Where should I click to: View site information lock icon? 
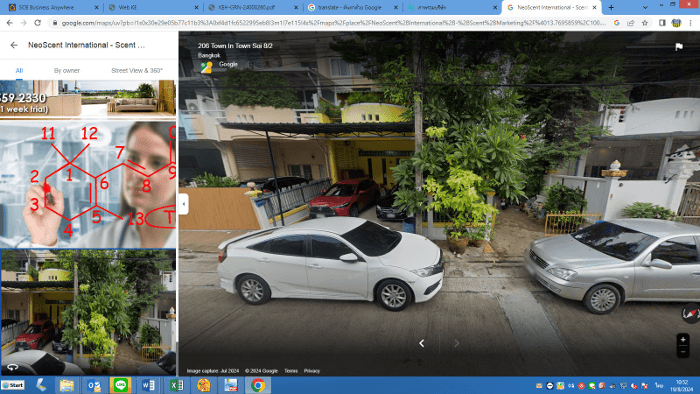click(x=54, y=23)
